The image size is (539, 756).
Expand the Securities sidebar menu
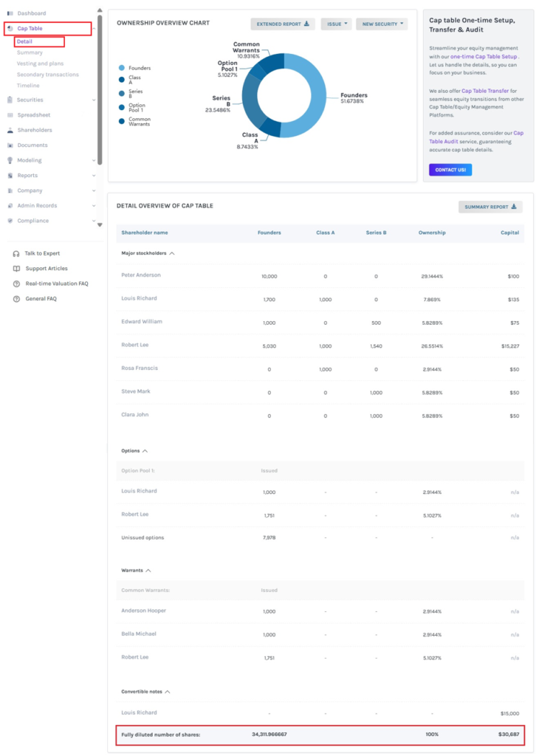[x=94, y=100]
